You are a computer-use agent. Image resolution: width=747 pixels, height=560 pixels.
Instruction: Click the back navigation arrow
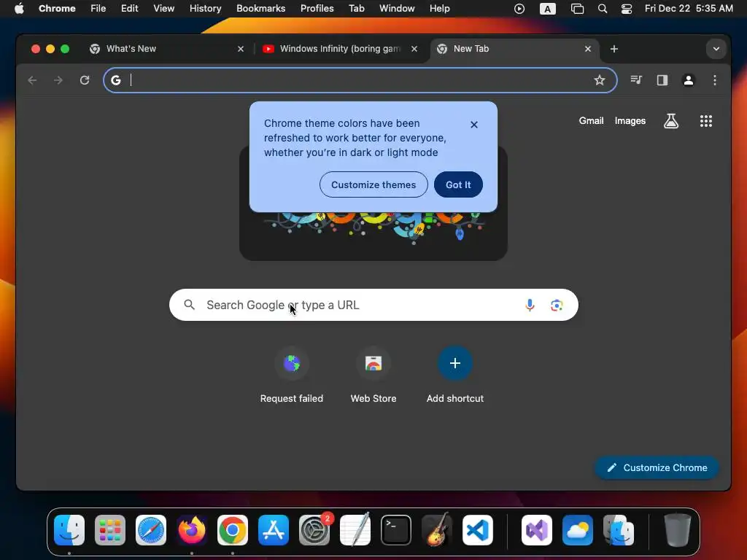click(32, 80)
